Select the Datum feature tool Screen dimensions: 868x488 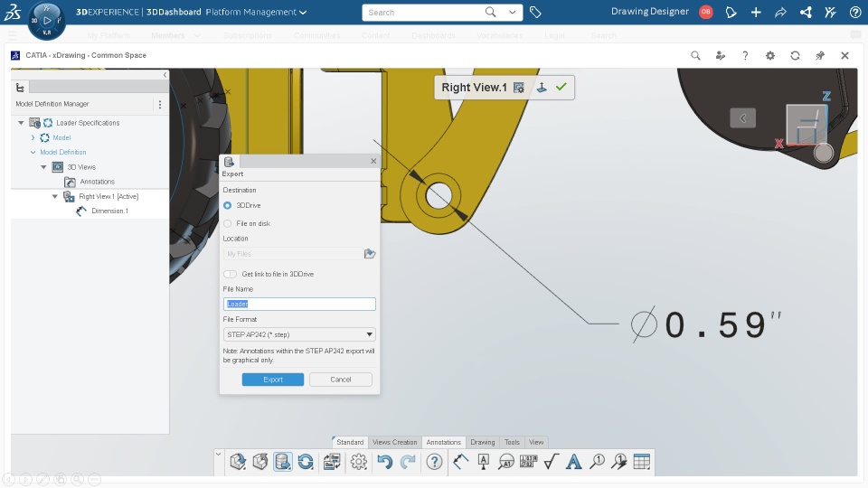pos(483,462)
